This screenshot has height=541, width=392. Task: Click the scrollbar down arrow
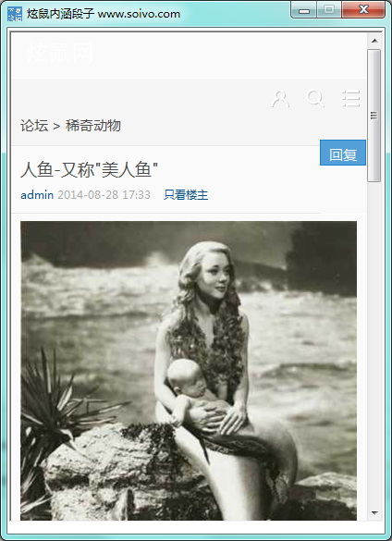(374, 513)
